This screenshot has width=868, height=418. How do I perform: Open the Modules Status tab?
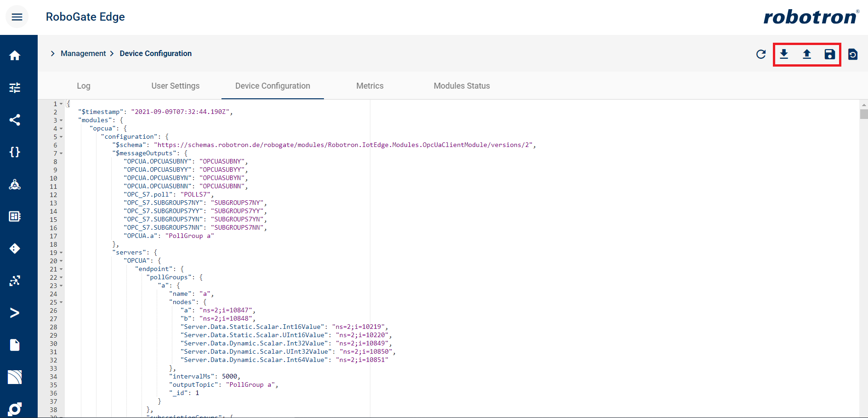coord(462,86)
